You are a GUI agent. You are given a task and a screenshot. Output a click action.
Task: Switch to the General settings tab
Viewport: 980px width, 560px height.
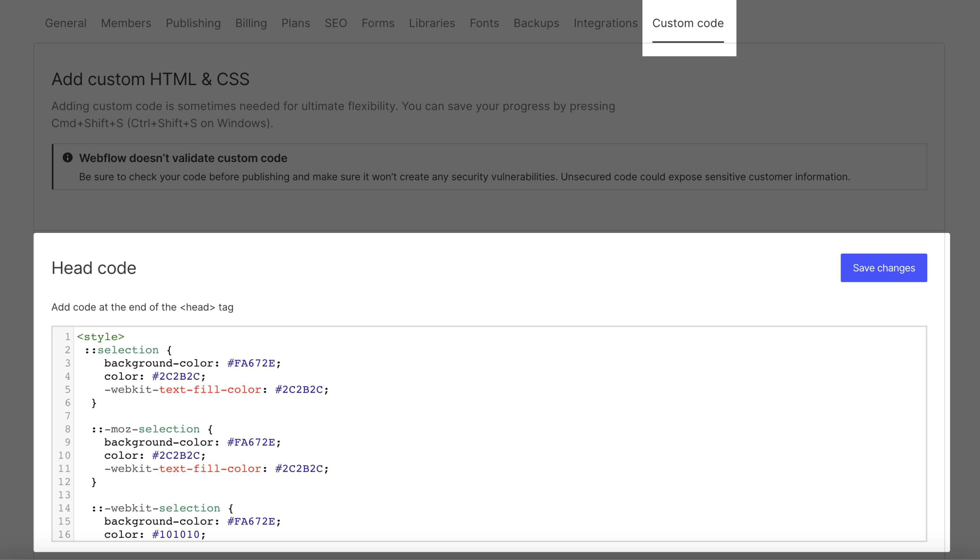(x=65, y=23)
